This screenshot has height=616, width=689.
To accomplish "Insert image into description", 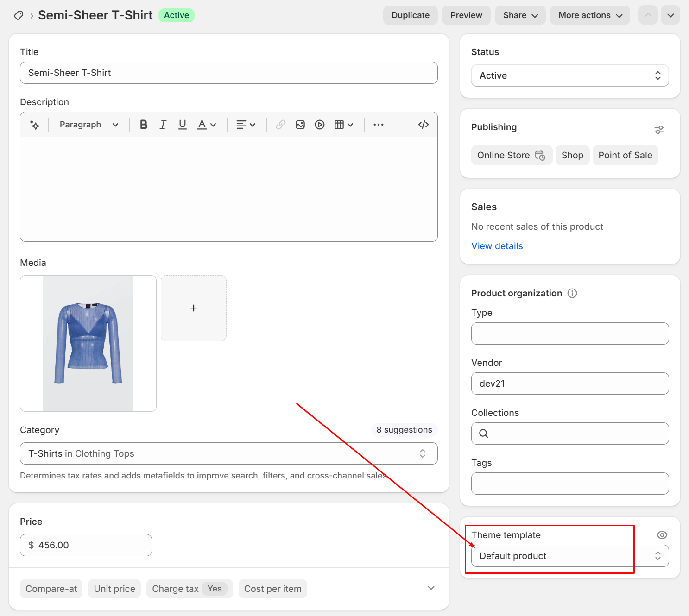I will click(x=300, y=125).
